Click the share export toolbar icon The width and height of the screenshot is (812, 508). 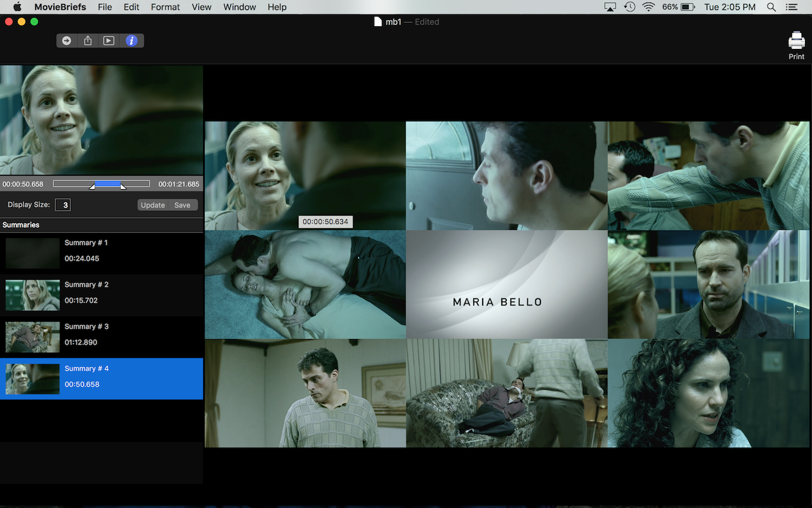88,41
